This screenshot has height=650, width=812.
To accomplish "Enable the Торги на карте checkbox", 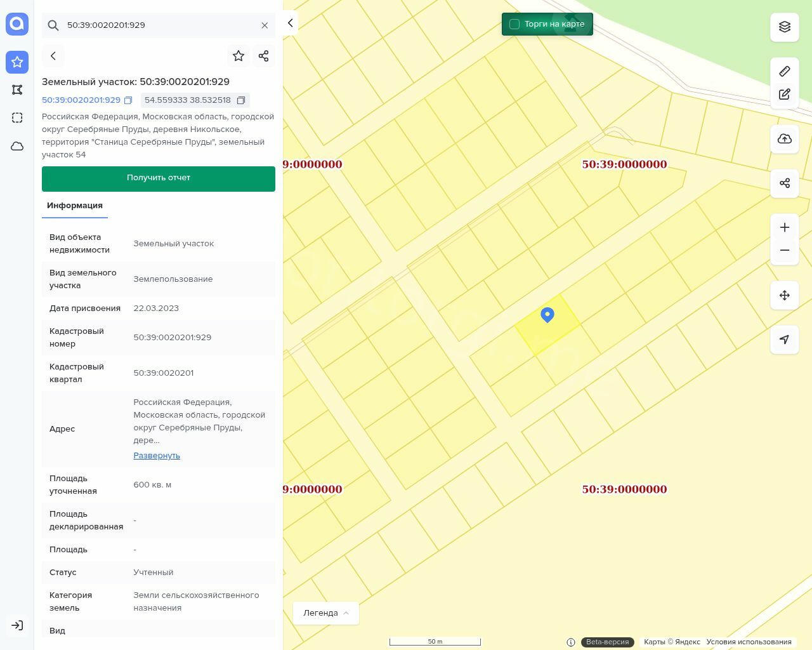I will [x=514, y=24].
